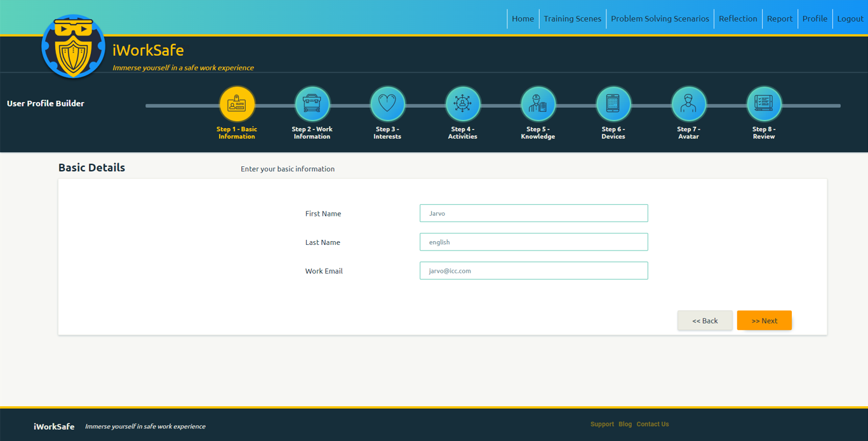Select Step 4 Activities icon
Image resolution: width=868 pixels, height=441 pixels.
click(462, 103)
